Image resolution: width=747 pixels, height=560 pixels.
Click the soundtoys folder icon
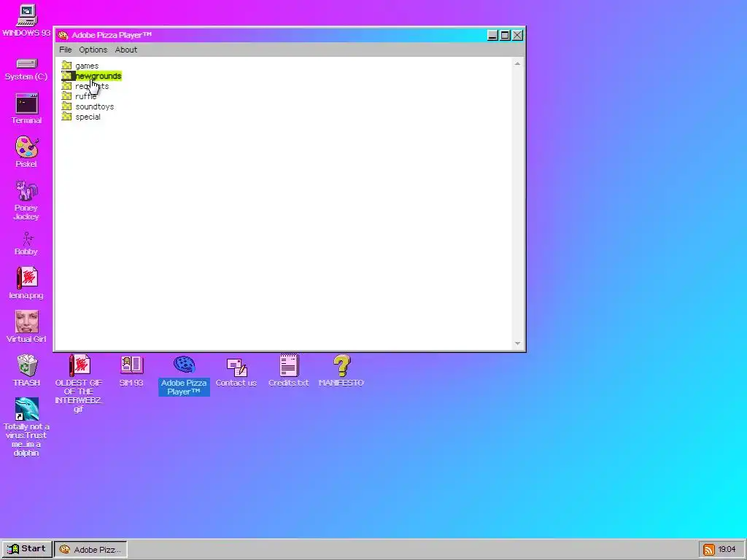pos(66,106)
